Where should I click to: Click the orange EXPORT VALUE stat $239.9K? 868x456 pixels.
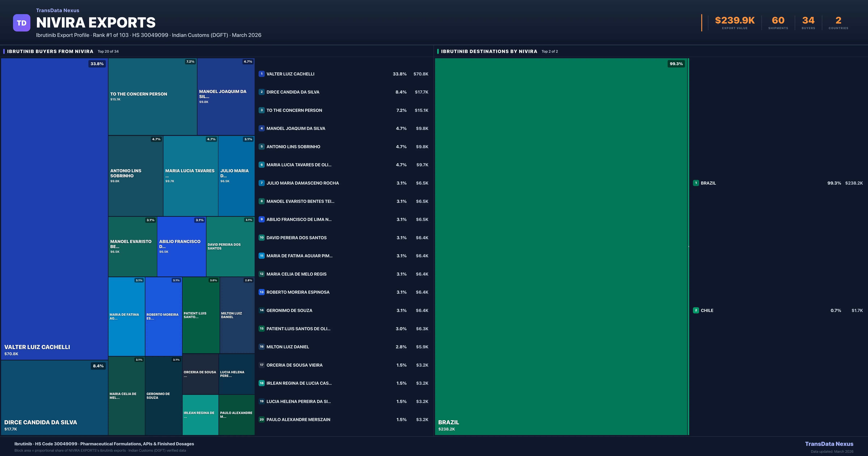735,20
